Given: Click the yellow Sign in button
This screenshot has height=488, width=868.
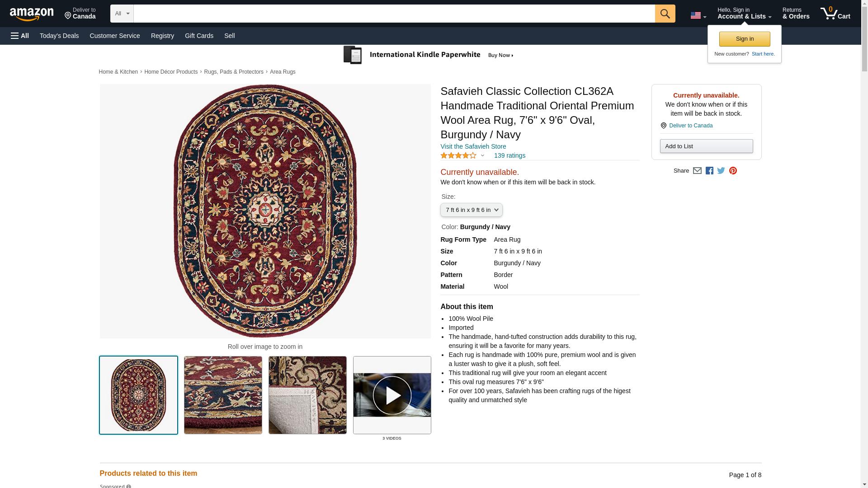Looking at the screenshot, I should (x=745, y=39).
